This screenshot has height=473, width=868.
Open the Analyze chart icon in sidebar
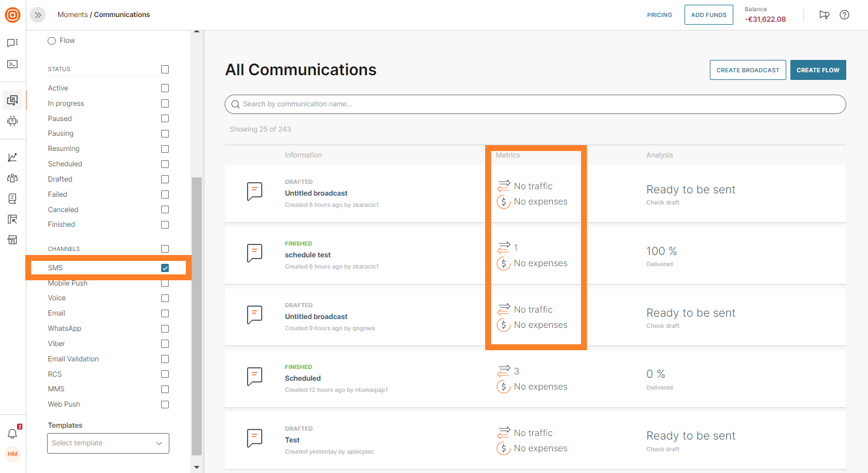click(12, 157)
